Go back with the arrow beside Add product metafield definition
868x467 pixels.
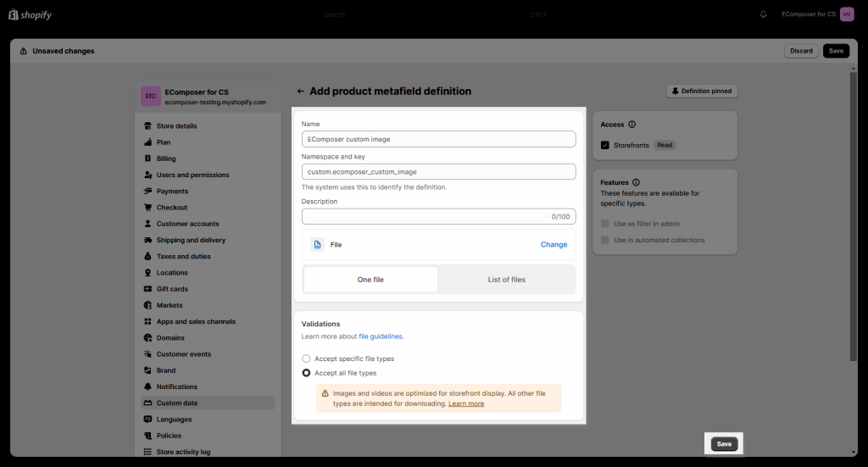tap(301, 92)
